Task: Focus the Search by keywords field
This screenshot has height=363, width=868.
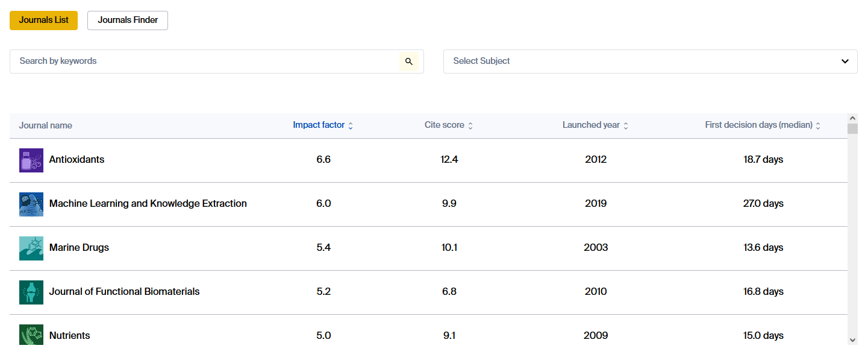Action: [x=205, y=62]
